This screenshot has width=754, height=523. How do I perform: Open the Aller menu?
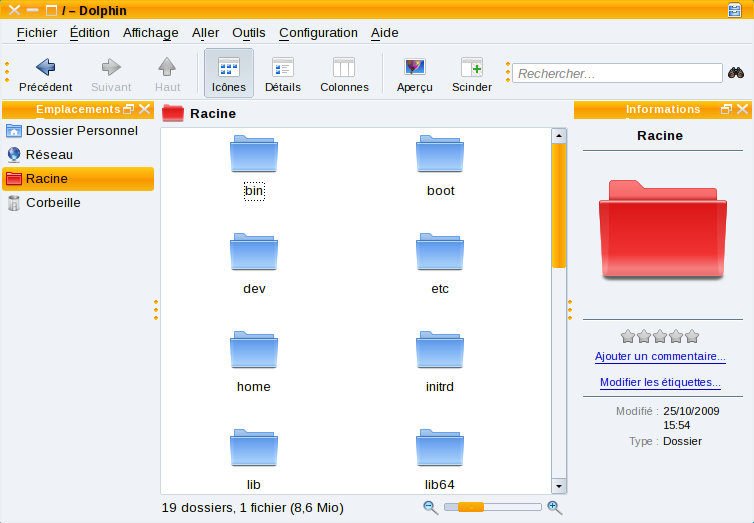coord(205,33)
